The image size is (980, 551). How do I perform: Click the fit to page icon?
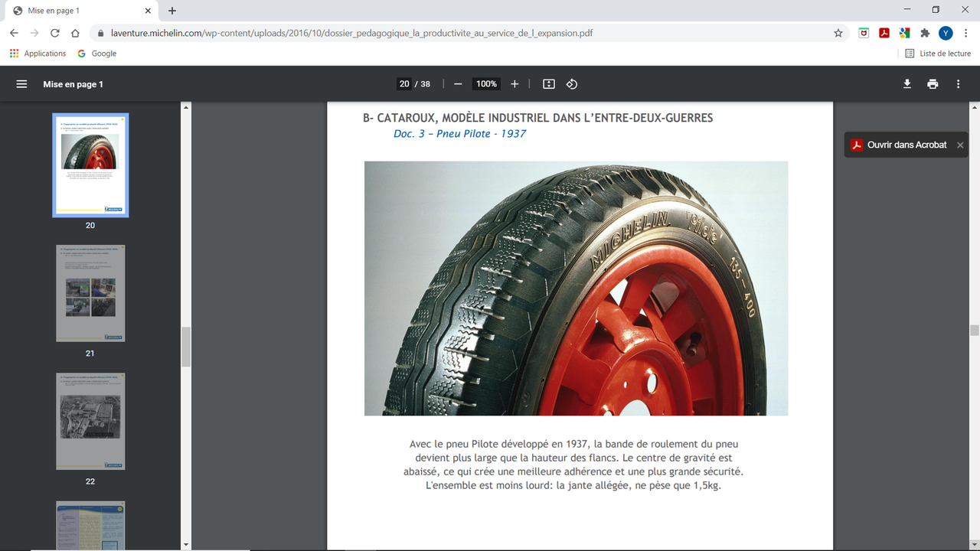point(549,84)
